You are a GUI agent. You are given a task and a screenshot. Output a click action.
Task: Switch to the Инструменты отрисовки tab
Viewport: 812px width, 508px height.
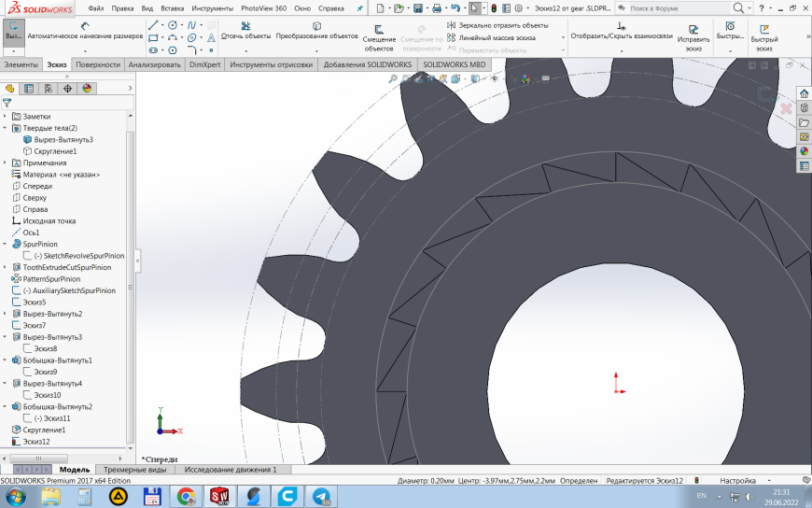click(x=272, y=64)
